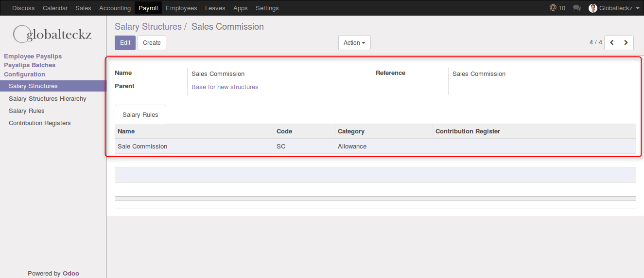
Task: Open the Payroll menu
Action: (x=148, y=8)
